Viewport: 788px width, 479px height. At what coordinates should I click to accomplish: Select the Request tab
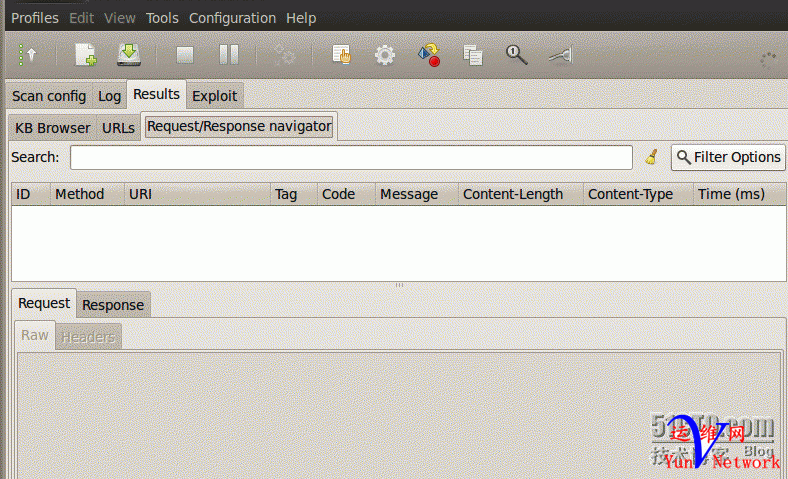tap(44, 303)
